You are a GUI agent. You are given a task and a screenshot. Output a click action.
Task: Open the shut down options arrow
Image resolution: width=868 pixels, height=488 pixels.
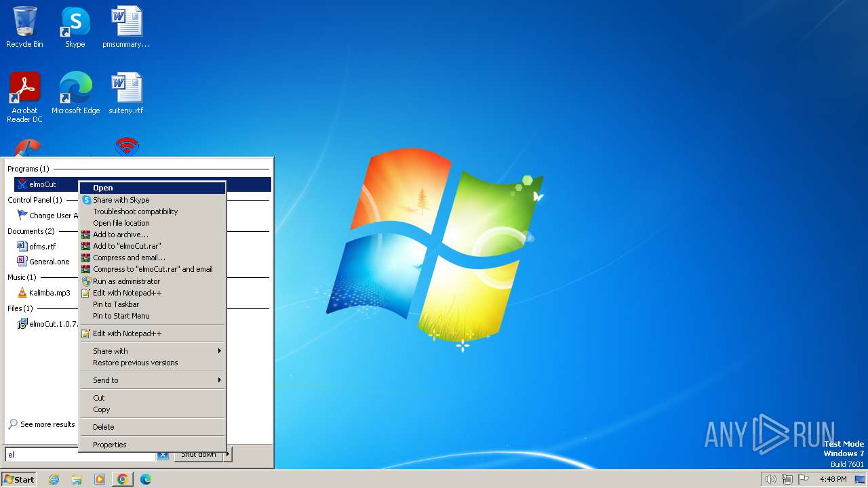(228, 454)
